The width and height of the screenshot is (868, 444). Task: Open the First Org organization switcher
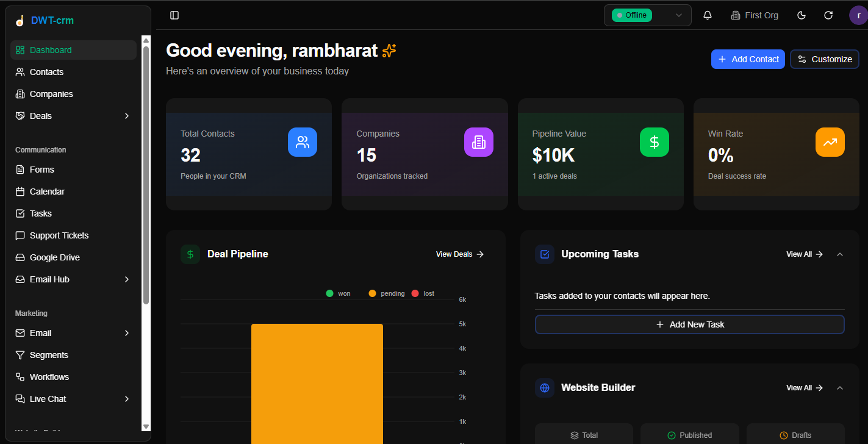[755, 15]
